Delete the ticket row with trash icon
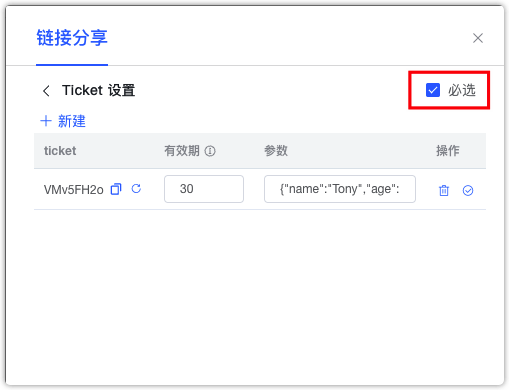This screenshot has width=509, height=390. [x=444, y=190]
